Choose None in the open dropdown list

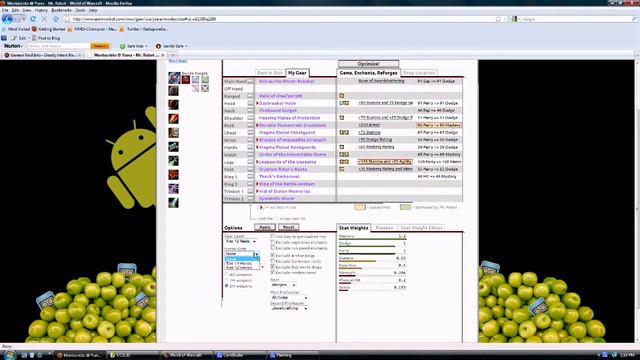pos(242,259)
